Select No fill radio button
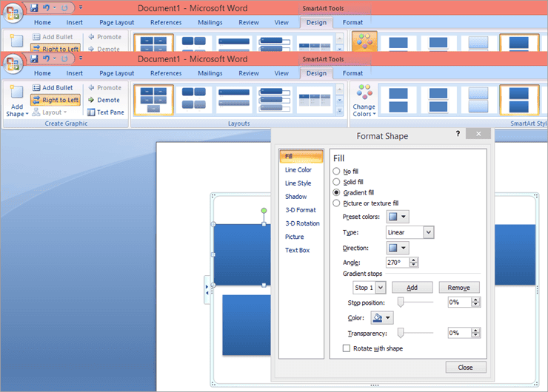The height and width of the screenshot is (392, 548). pos(336,171)
